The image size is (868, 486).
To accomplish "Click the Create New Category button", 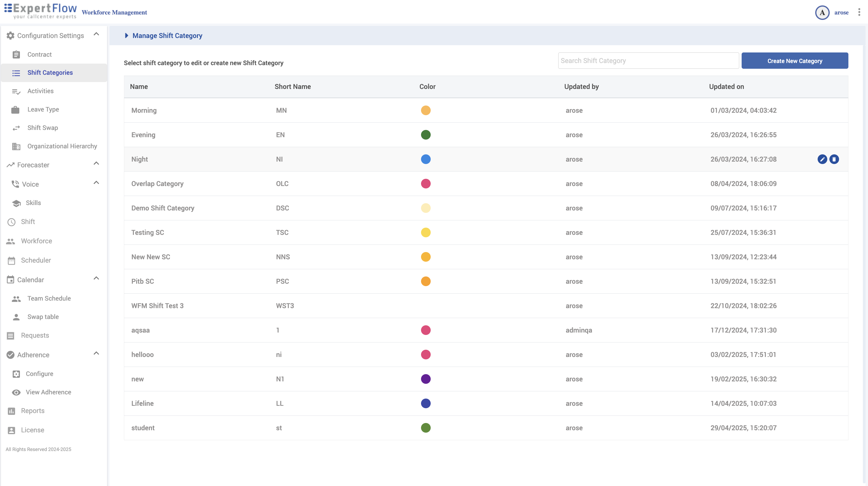I will [x=794, y=61].
